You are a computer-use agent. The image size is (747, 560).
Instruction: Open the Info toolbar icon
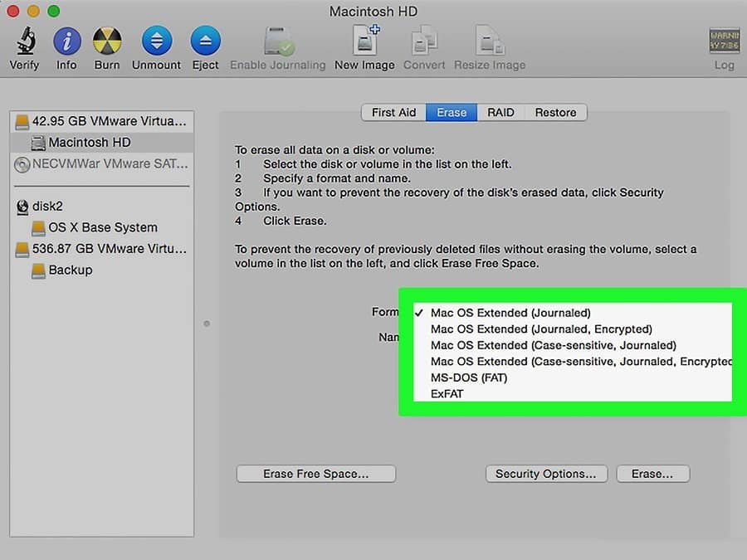click(x=66, y=41)
